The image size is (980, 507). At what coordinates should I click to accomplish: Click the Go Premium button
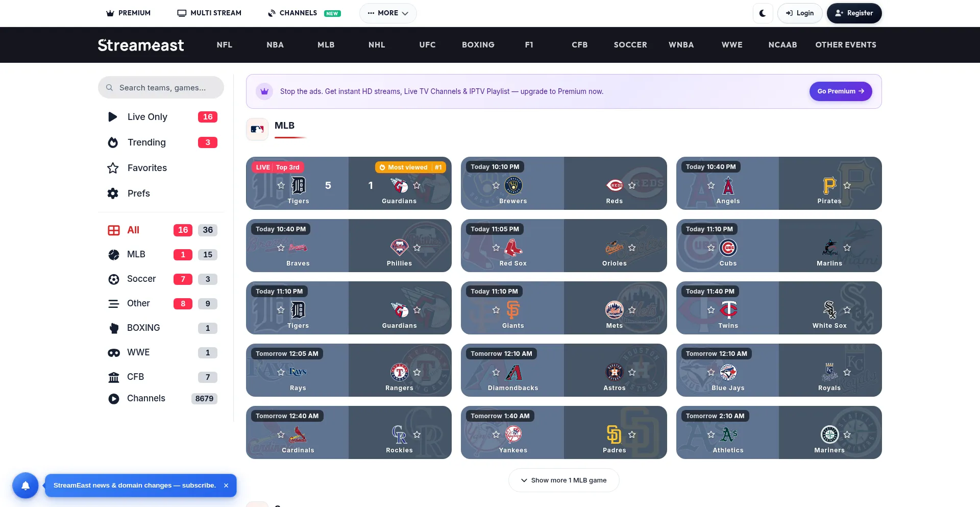point(841,91)
